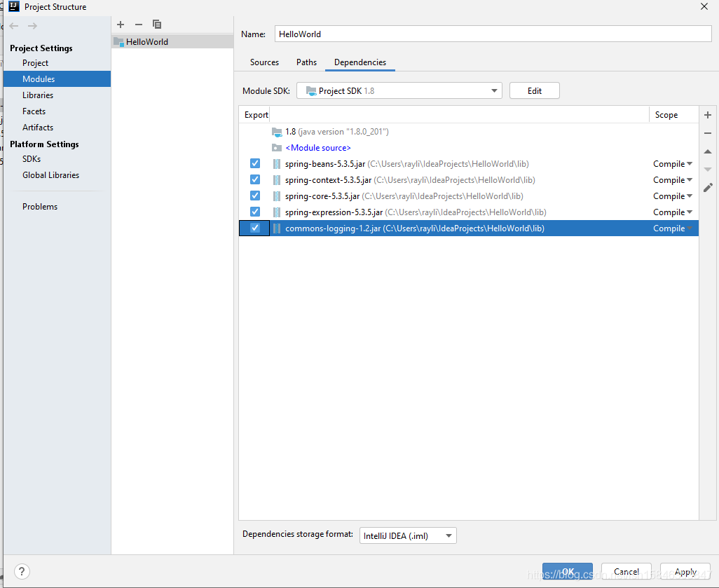Open SDKs platform settings
719x588 pixels.
pos(32,159)
